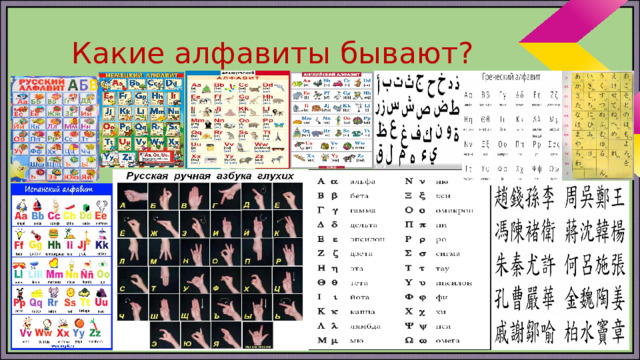Click the "альфа" row in Greek table
The image size is (640, 360).
[347, 181]
